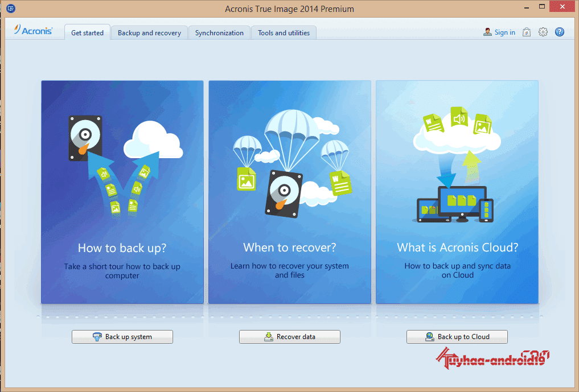Click 'How to back up and sync data' text
The width and height of the screenshot is (579, 392).
(x=458, y=270)
